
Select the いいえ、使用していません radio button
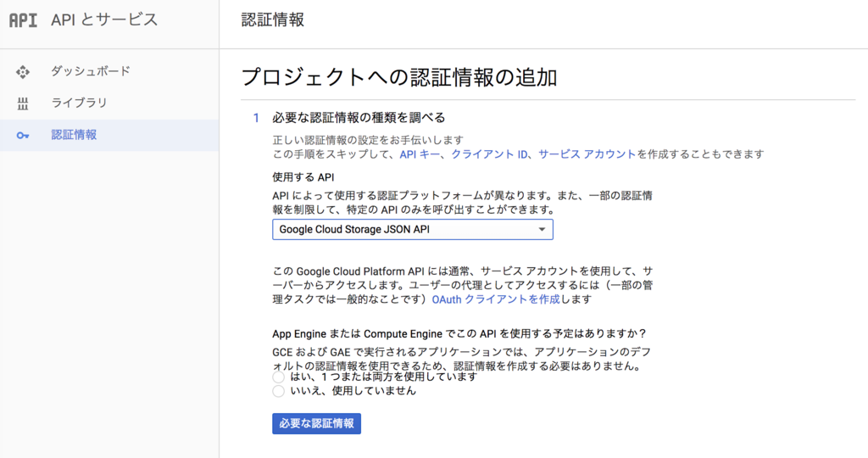[278, 391]
